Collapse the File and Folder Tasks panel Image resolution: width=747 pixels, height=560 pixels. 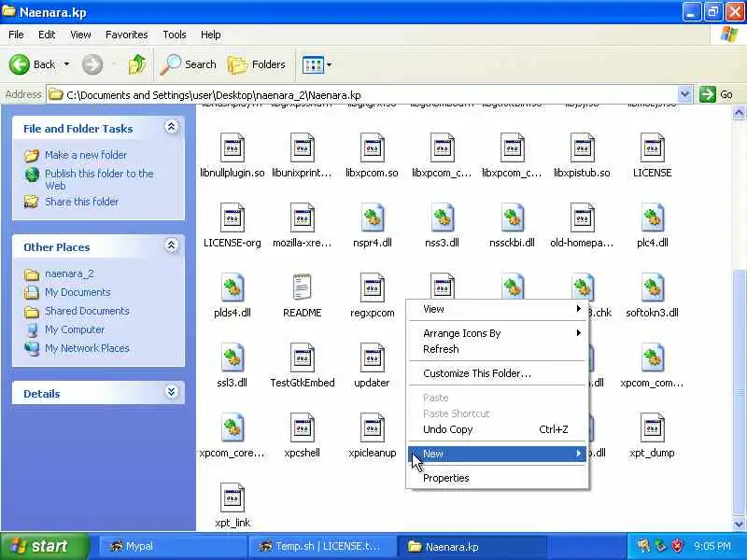(x=172, y=127)
